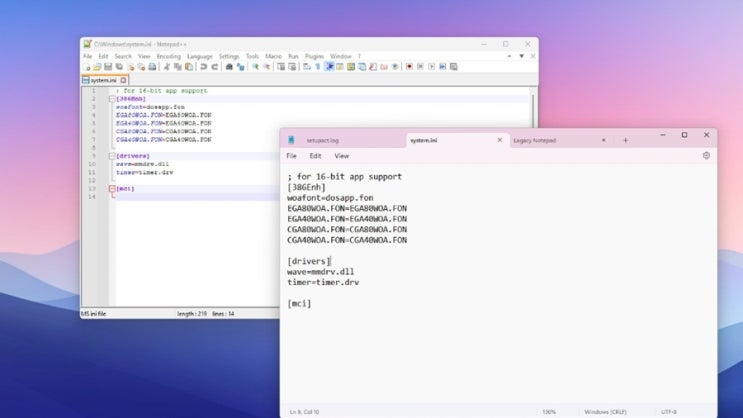Open the Edit menu in Windows Notepad
The width and height of the screenshot is (743, 418).
(315, 156)
